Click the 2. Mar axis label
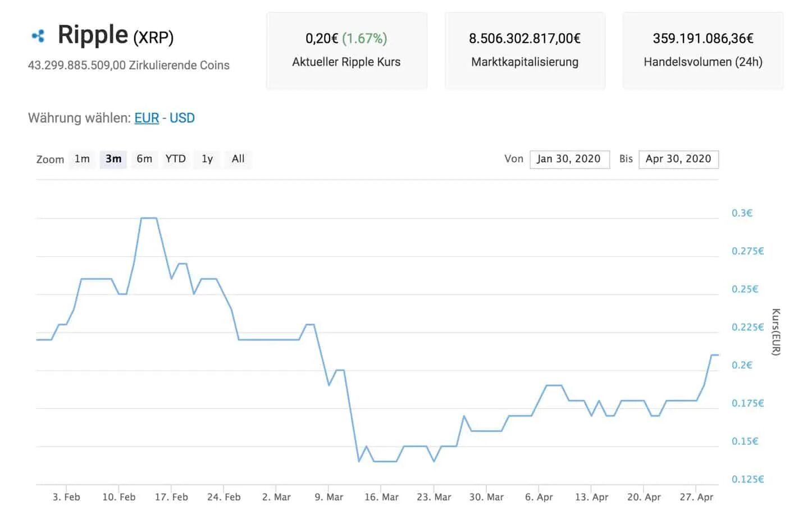 pos(276,497)
